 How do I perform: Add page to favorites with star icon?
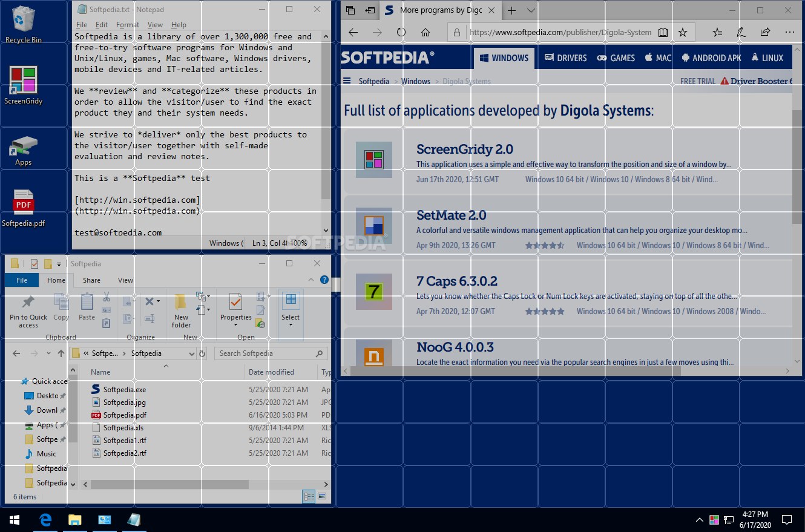tap(683, 33)
